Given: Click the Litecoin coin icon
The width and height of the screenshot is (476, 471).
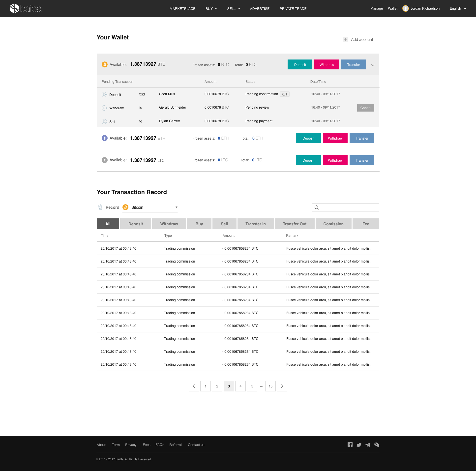Looking at the screenshot, I should pyautogui.click(x=105, y=160).
